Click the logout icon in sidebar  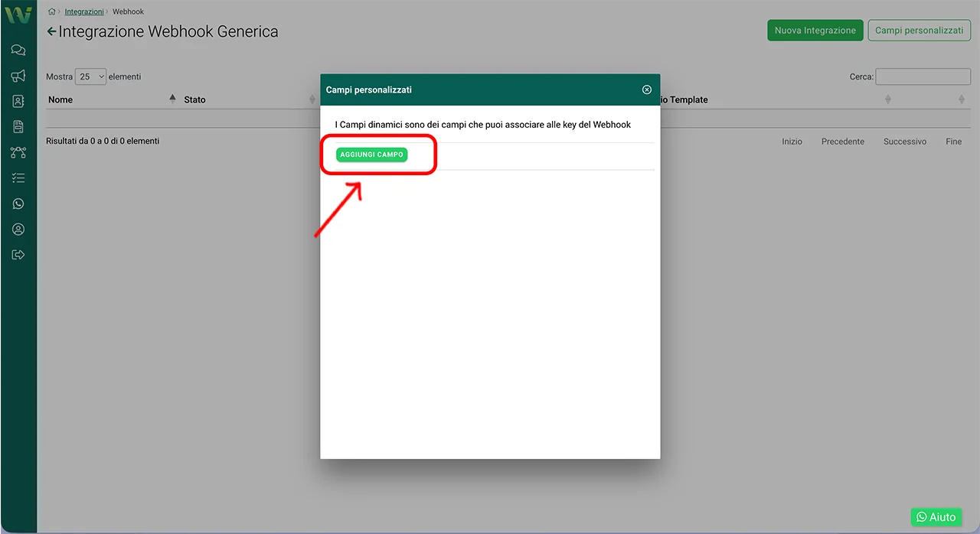(x=18, y=255)
